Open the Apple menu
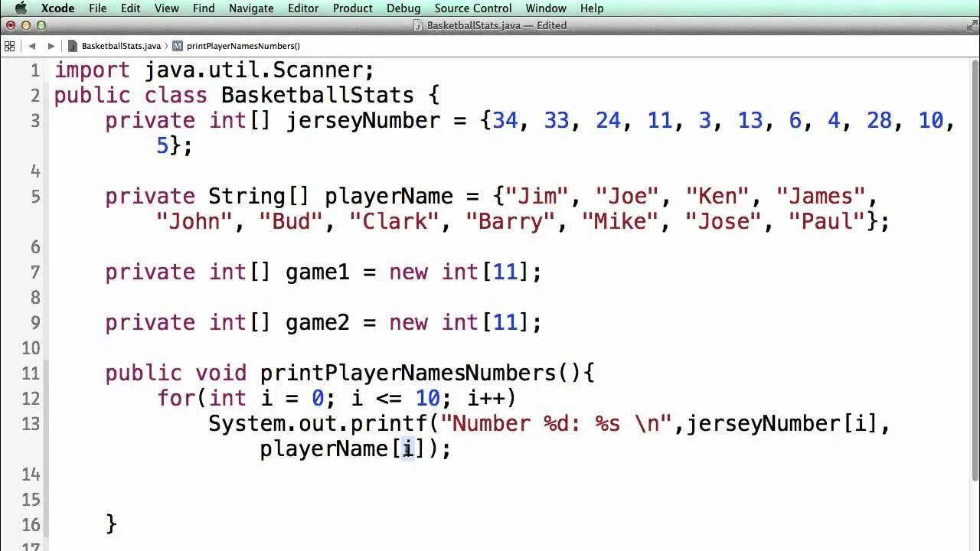Screen dimensions: 980x551 coord(21,8)
